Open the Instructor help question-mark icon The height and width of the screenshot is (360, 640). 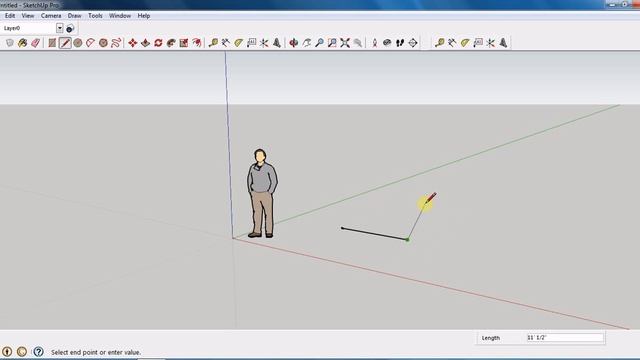point(38,351)
